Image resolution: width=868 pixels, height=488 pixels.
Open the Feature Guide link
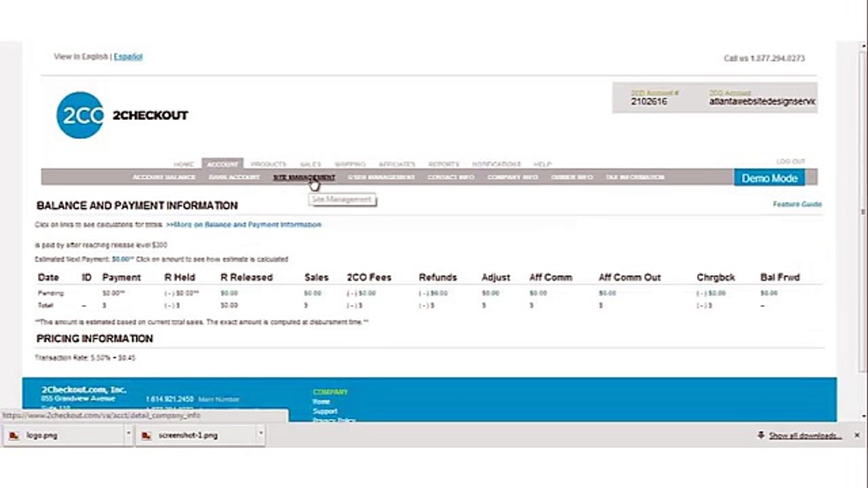tap(797, 204)
